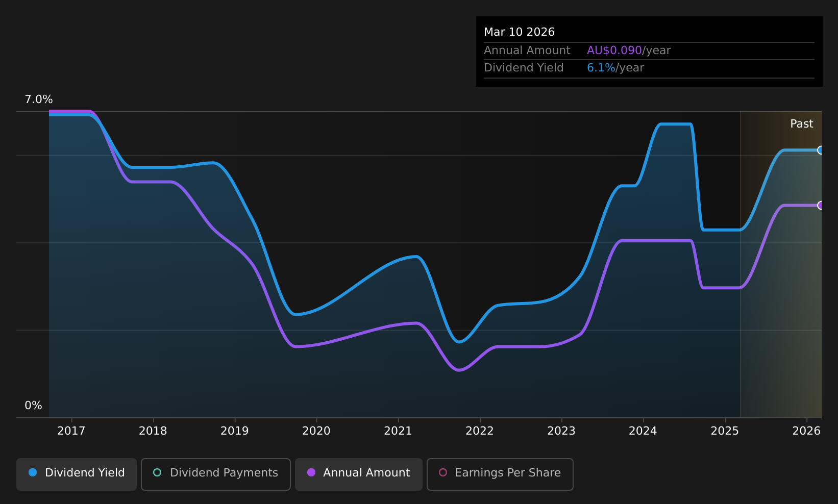This screenshot has height=504, width=838.
Task: Enable the Earnings Per Share series
Action: 500,474
